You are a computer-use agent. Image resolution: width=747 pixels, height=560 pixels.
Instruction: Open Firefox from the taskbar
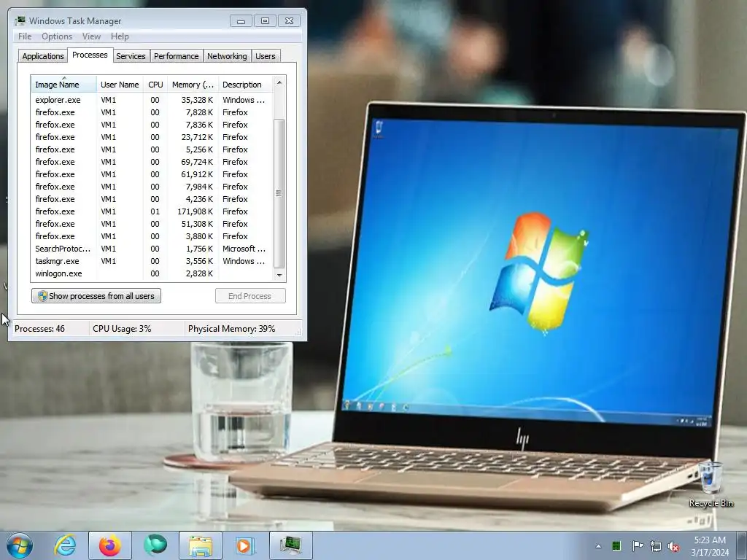tap(110, 545)
